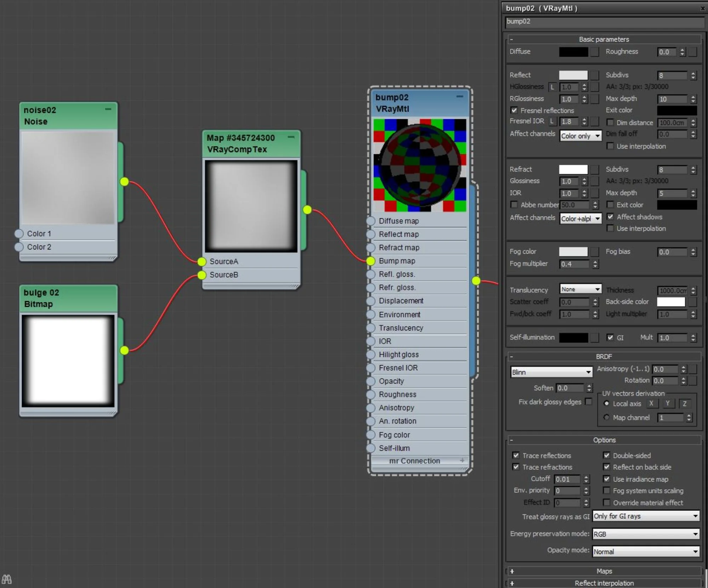The image size is (708, 588).
Task: Click the Reflect map input socket
Action: pos(371,234)
